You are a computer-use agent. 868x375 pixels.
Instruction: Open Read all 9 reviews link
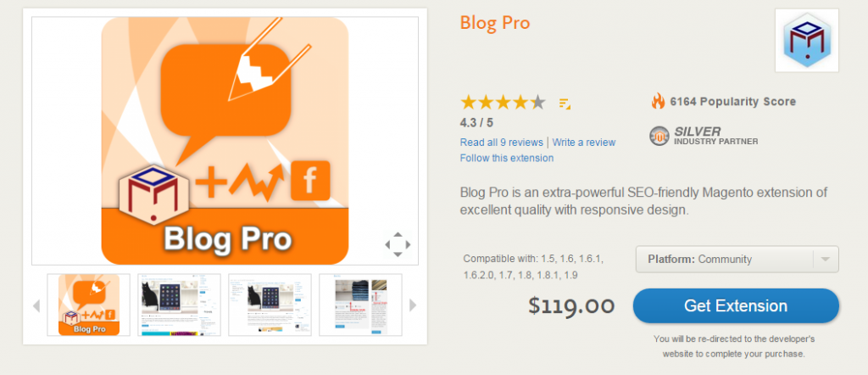pyautogui.click(x=502, y=143)
